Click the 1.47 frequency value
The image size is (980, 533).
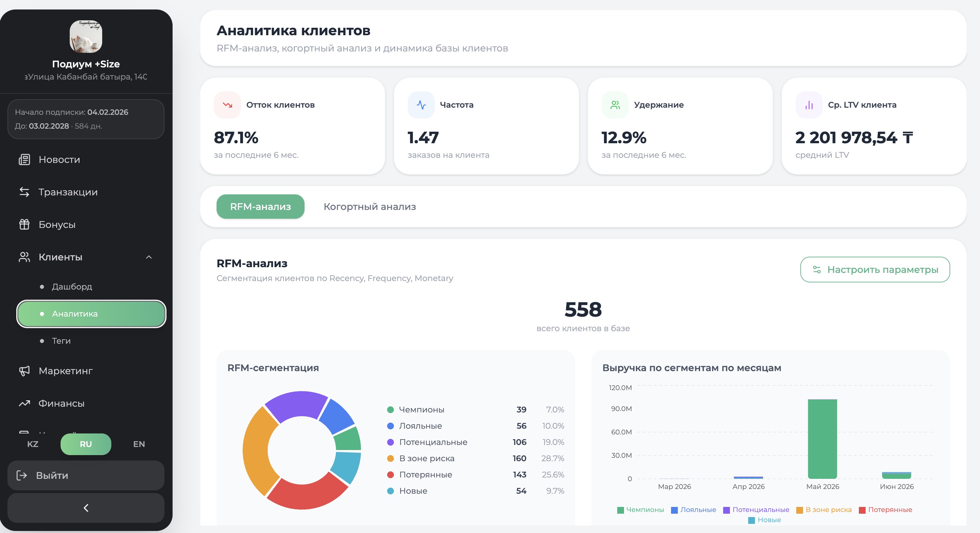pos(423,137)
